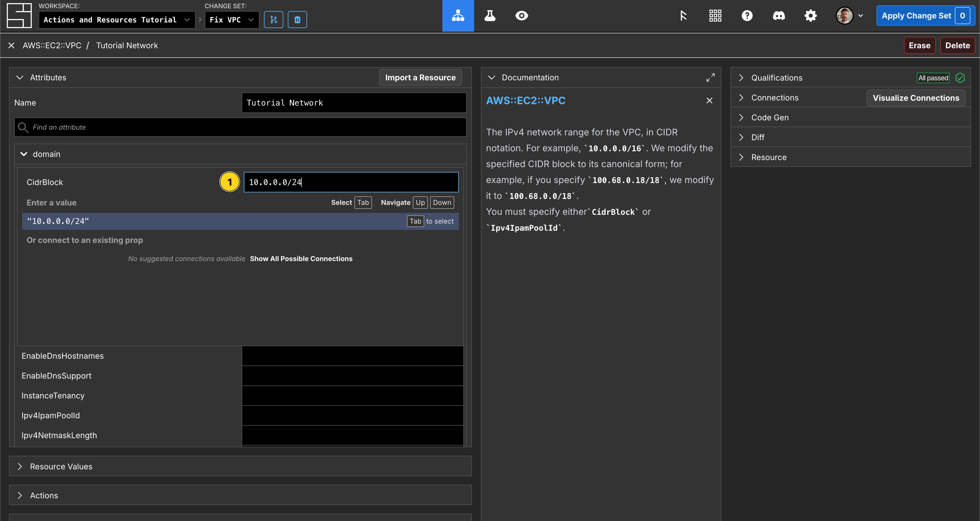Click the change set count badge 0
Viewport: 980px width, 521px height.
(963, 16)
